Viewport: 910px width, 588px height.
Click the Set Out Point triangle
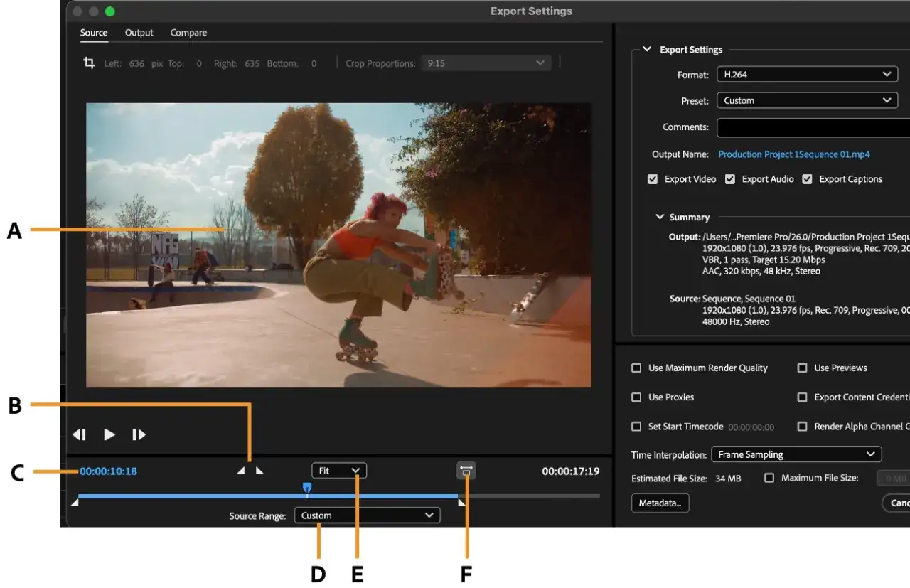[259, 471]
